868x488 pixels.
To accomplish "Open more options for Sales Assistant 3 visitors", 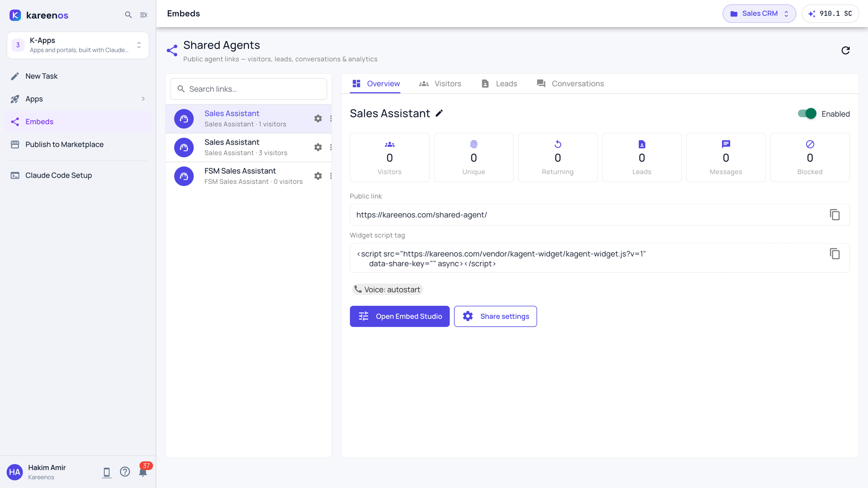I will tap(331, 147).
